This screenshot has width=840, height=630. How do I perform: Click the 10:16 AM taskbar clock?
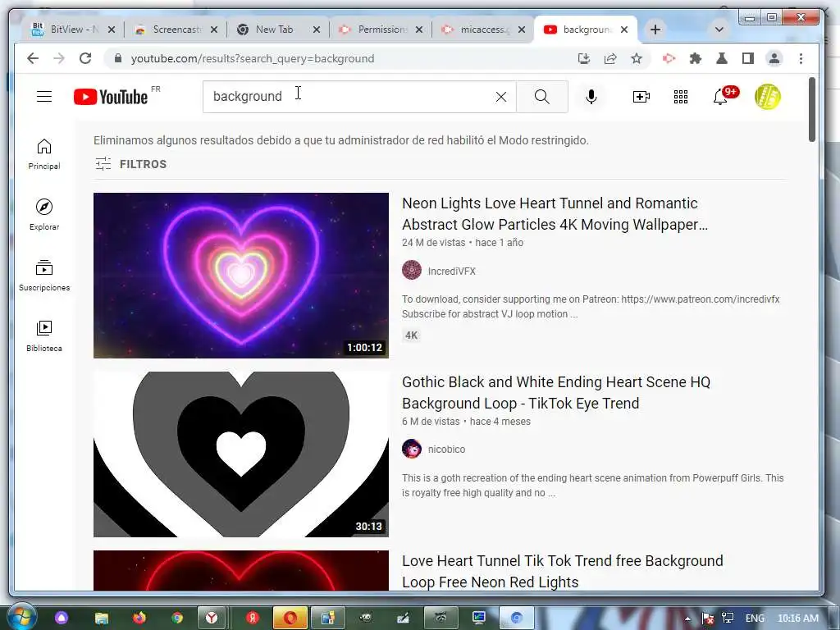coord(797,619)
